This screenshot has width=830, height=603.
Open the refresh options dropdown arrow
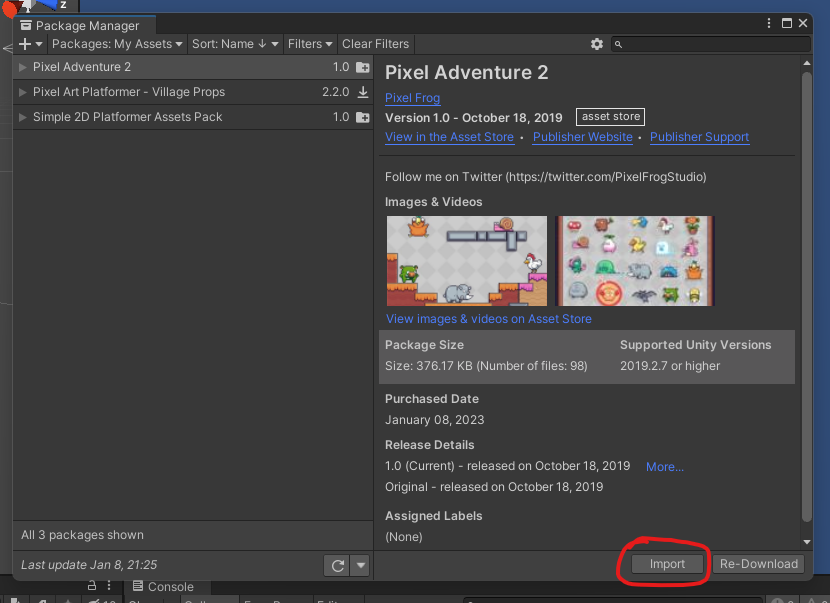tap(360, 565)
